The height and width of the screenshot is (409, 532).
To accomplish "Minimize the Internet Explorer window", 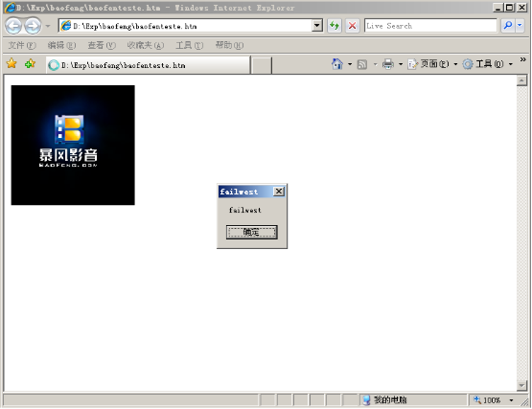I will (497, 7).
